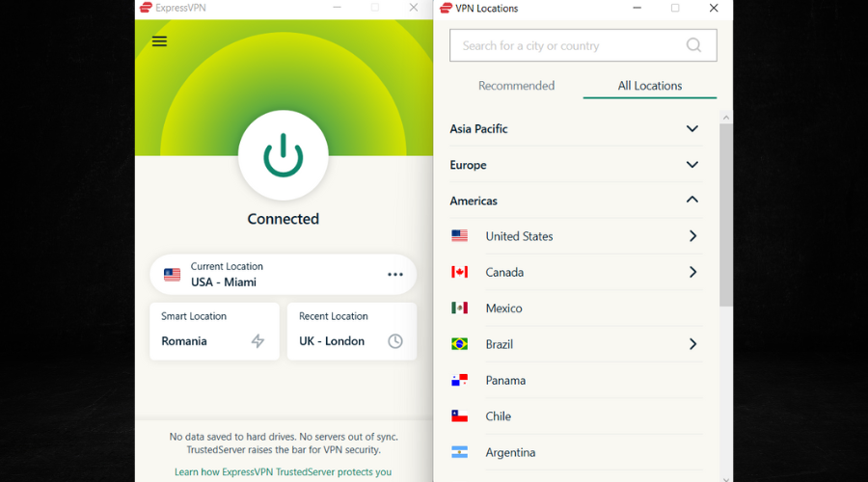Click the Smart Location lightning icon
Screen dimensions: 868x482
tap(258, 341)
